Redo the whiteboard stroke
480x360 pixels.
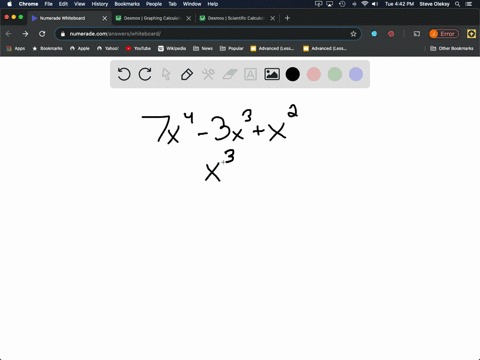click(145, 74)
